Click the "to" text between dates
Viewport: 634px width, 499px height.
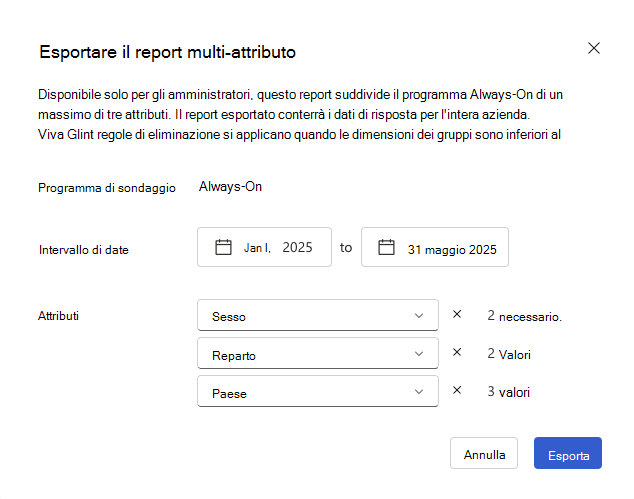click(x=346, y=247)
